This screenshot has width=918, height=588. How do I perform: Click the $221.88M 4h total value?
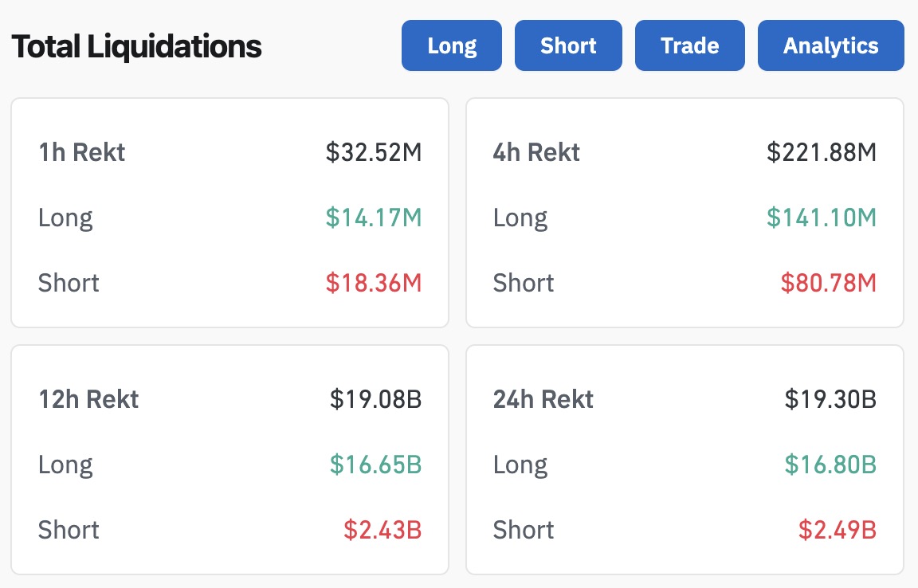822,152
